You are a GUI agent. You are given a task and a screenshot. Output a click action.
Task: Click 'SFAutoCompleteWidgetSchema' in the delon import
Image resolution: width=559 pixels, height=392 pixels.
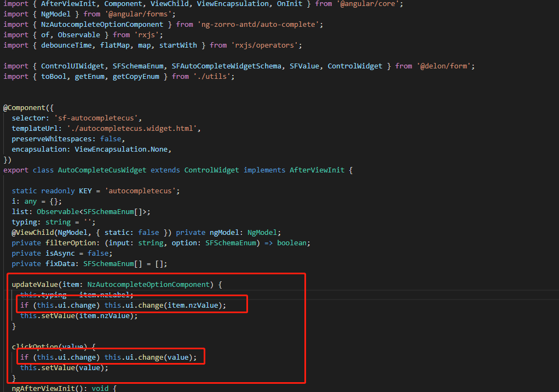(x=226, y=66)
